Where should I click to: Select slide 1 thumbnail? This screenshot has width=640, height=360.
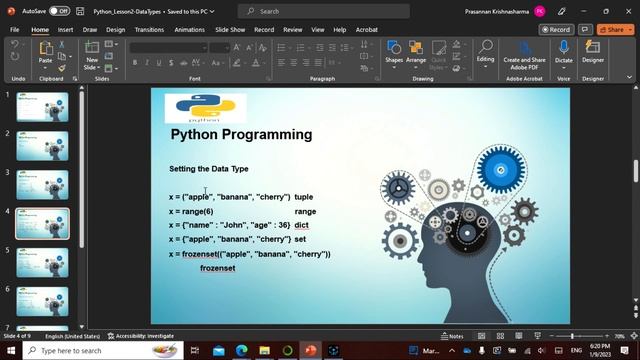(x=42, y=107)
